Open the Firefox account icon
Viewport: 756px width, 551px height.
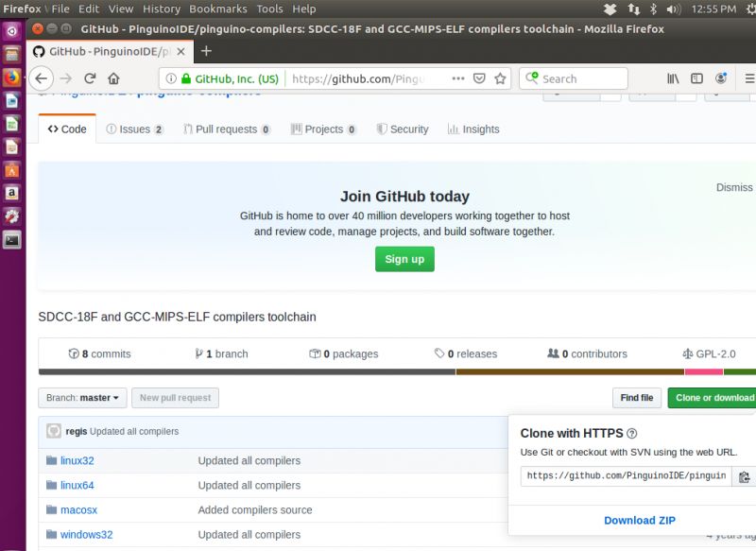721,78
